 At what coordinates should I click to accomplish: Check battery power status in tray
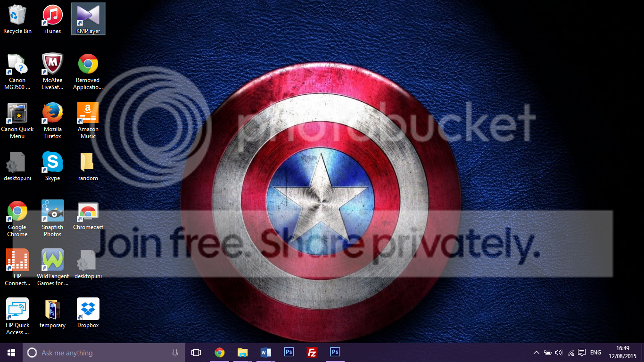click(x=547, y=353)
